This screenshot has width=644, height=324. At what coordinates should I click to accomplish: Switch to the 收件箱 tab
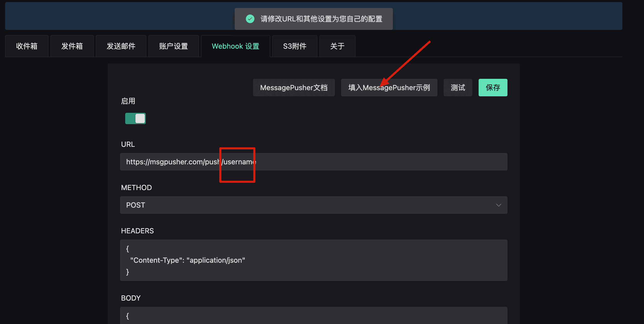tap(27, 46)
